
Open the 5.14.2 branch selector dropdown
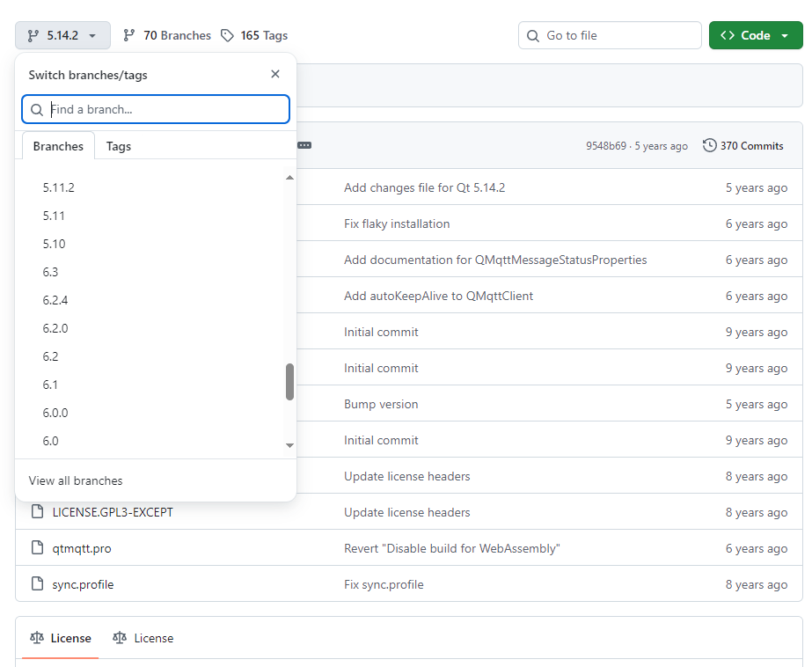point(62,35)
